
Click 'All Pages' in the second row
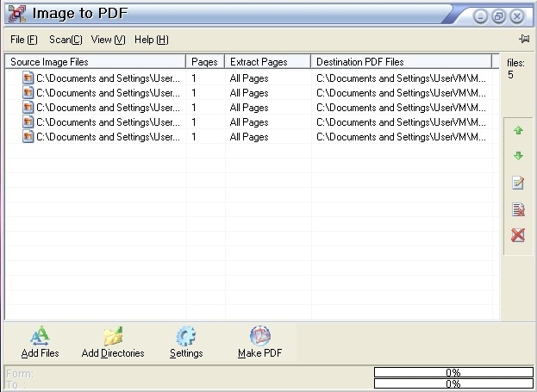pyautogui.click(x=249, y=93)
